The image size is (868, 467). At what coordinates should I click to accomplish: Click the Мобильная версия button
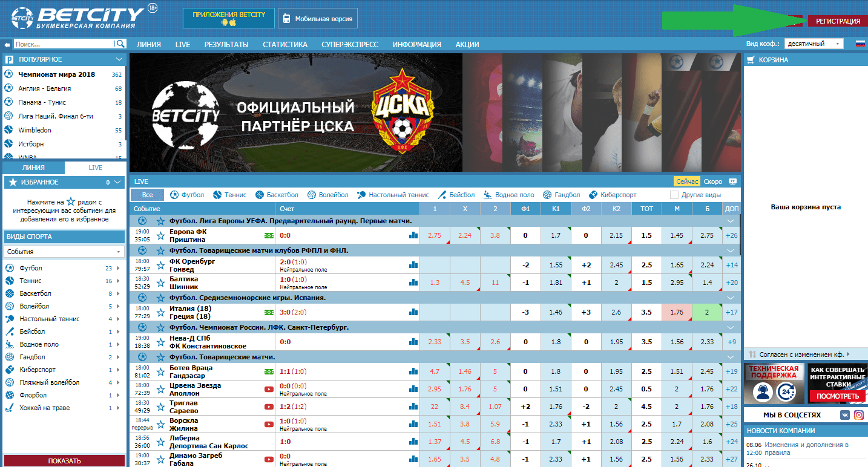coord(318,18)
